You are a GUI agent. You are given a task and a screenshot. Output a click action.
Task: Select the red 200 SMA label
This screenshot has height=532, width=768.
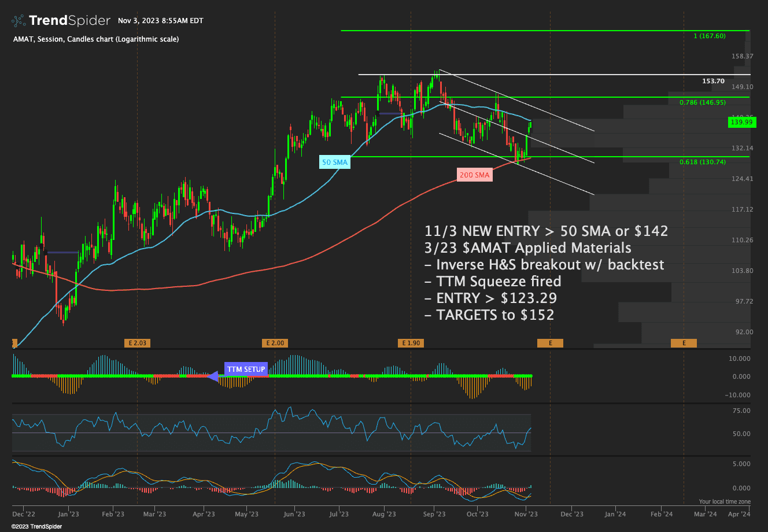pyautogui.click(x=474, y=175)
